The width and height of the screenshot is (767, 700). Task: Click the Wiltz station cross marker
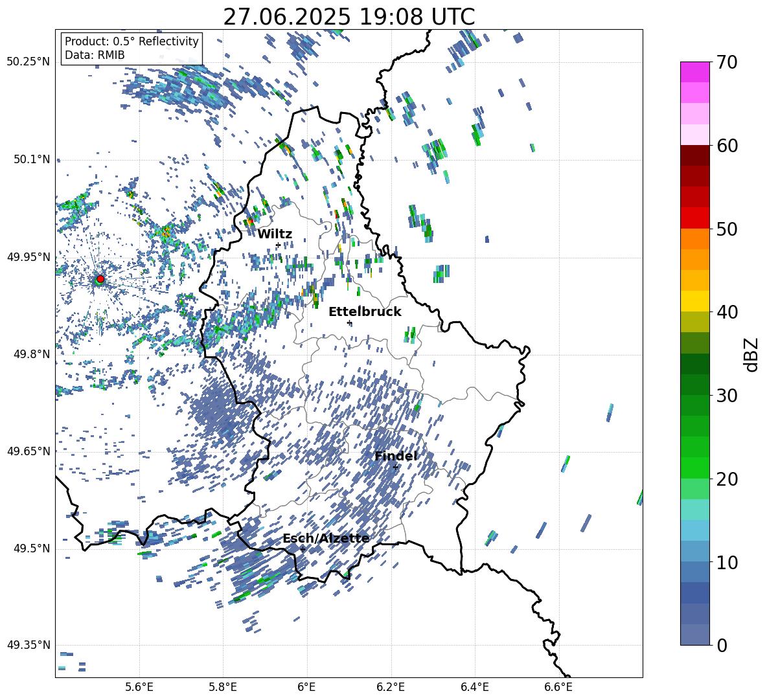279,245
